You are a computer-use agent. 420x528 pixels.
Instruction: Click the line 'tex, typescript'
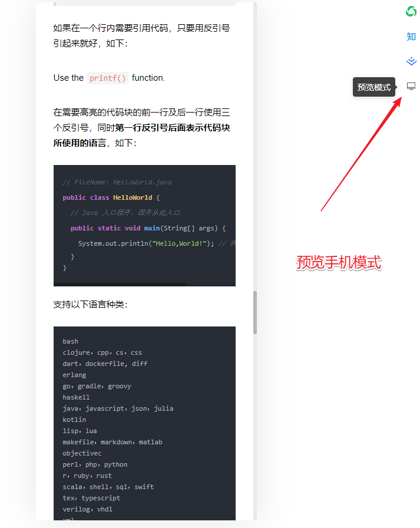[91, 498]
